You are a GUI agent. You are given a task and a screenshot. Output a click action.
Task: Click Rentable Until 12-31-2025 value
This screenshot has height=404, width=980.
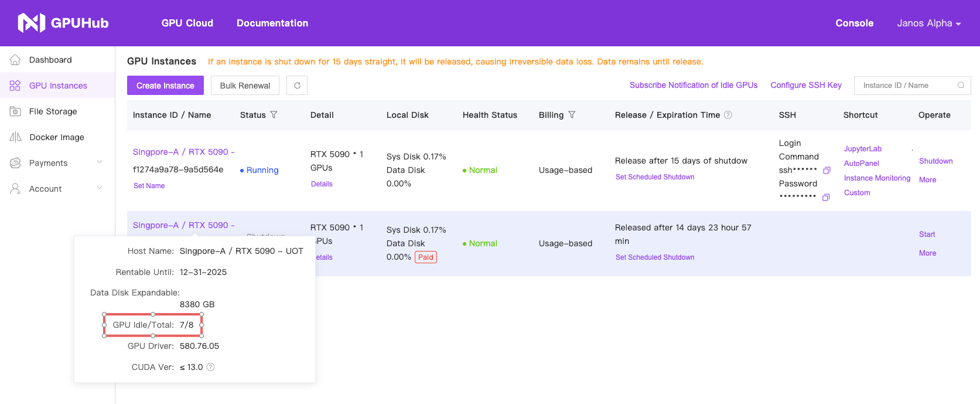pos(203,272)
